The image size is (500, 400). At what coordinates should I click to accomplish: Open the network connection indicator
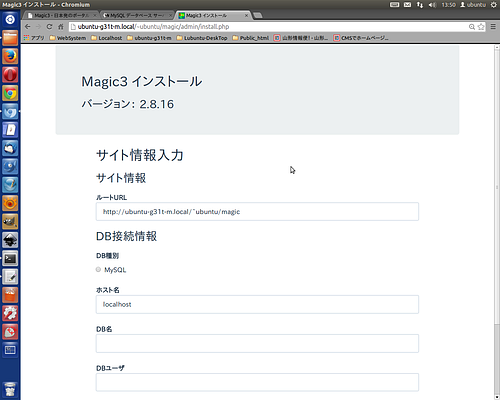coord(420,5)
